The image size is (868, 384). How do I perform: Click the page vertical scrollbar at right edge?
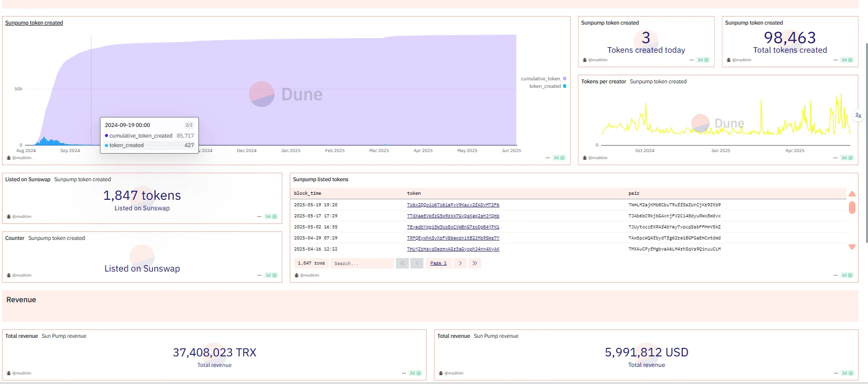[x=866, y=143]
